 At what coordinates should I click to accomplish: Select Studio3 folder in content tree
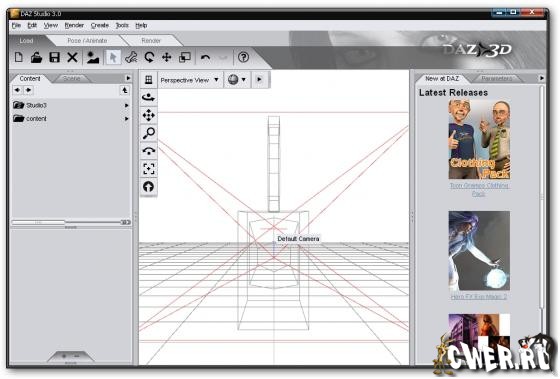tap(36, 105)
